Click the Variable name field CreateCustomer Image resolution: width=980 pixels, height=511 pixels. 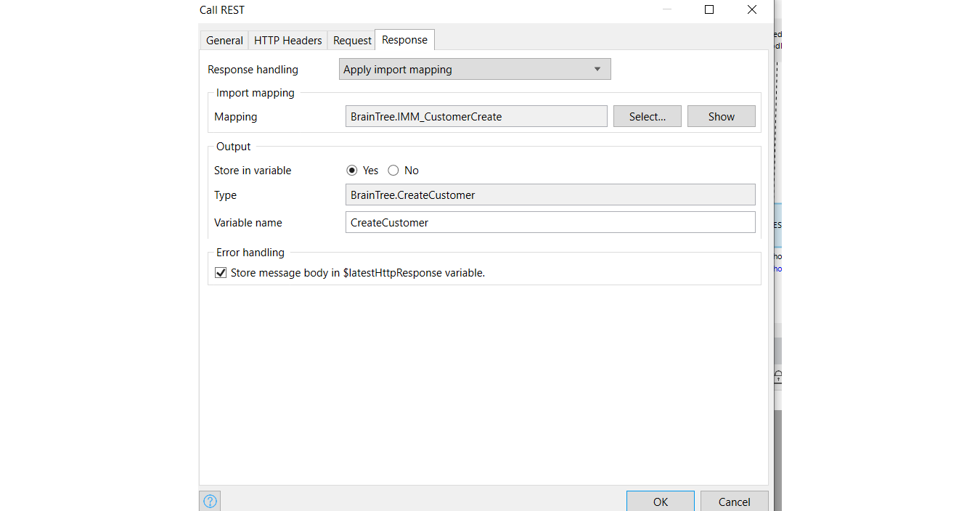point(550,222)
